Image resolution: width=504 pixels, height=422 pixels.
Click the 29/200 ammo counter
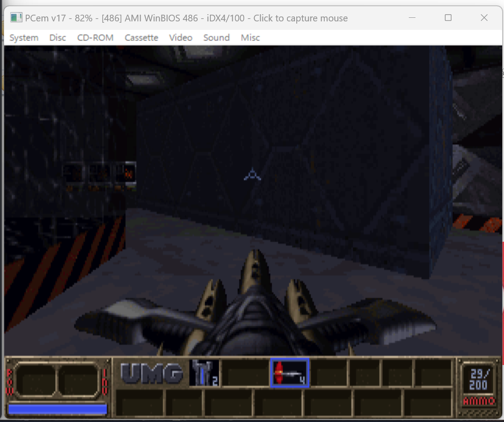[x=478, y=379]
